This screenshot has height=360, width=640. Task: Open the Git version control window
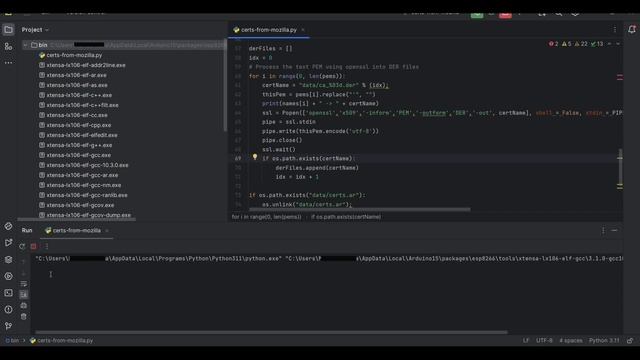(8, 326)
